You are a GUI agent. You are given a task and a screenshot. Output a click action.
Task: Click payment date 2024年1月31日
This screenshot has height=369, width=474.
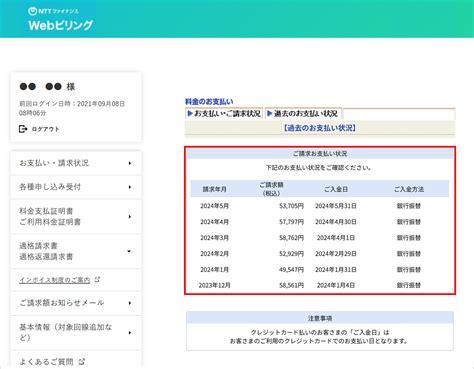click(336, 270)
